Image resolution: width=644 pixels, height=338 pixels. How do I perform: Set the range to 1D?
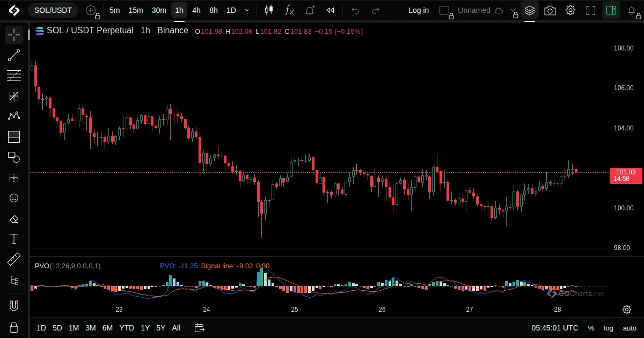41,328
